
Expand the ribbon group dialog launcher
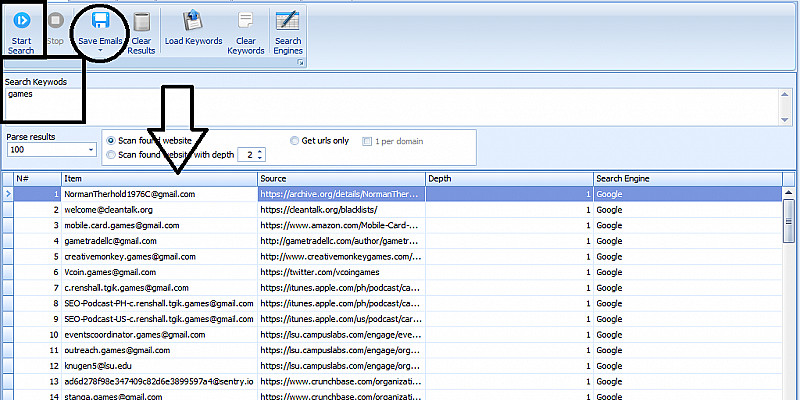(301, 62)
